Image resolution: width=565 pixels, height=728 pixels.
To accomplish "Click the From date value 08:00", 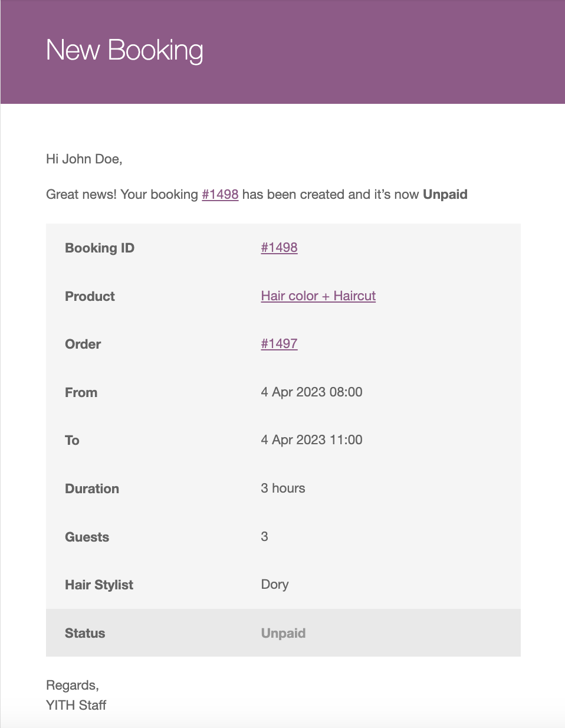I will (x=311, y=392).
